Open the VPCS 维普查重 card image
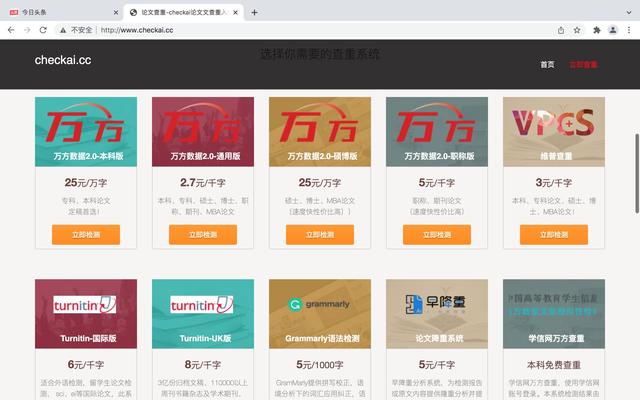Viewport: 640px width, 400px height. pyautogui.click(x=554, y=131)
